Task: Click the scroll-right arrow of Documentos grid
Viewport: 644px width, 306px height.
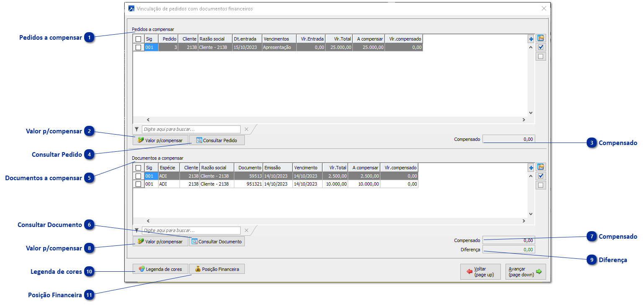Action: pyautogui.click(x=524, y=221)
